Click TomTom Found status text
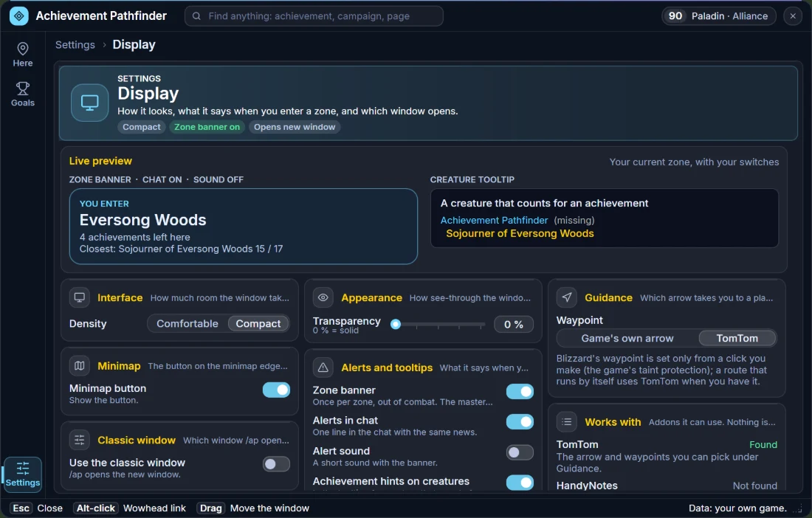 (763, 445)
